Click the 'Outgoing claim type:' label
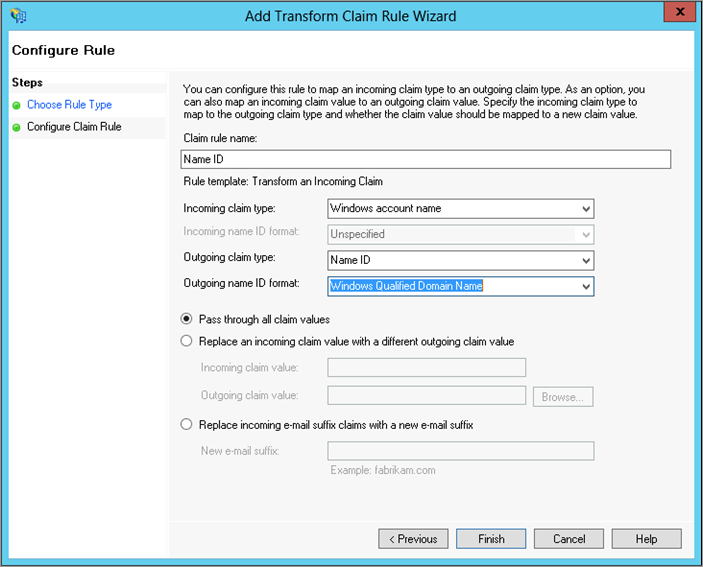 229,257
